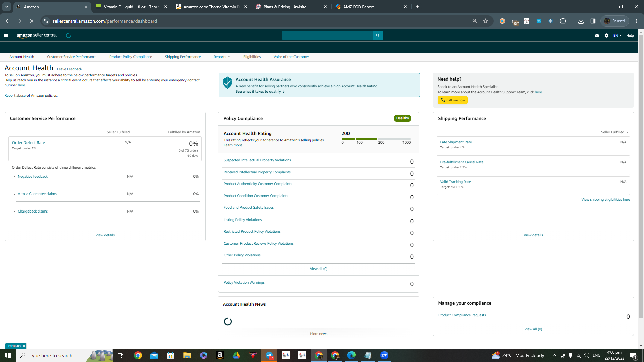Screen dimensions: 644x362
Task: Click More news under Account Health News
Action: click(319, 334)
